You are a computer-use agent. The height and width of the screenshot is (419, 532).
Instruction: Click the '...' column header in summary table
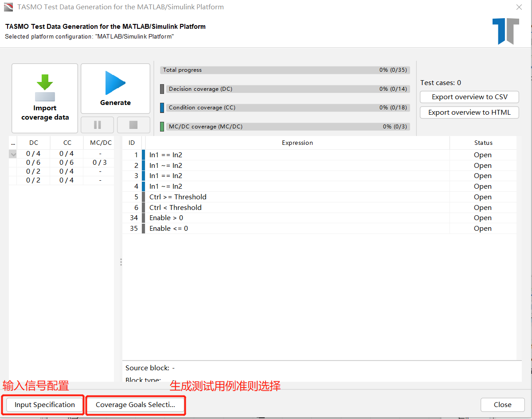point(13,143)
